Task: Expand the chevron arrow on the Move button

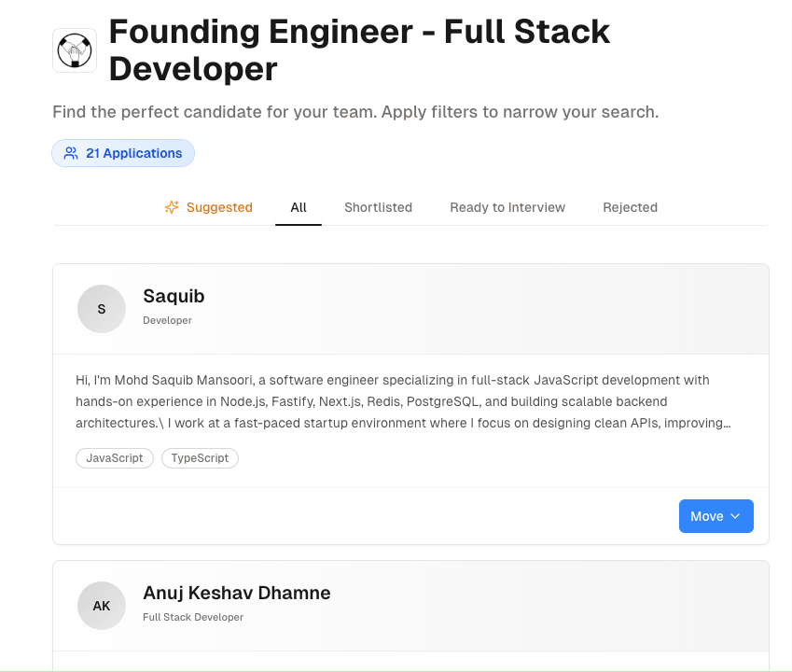Action: coord(735,516)
